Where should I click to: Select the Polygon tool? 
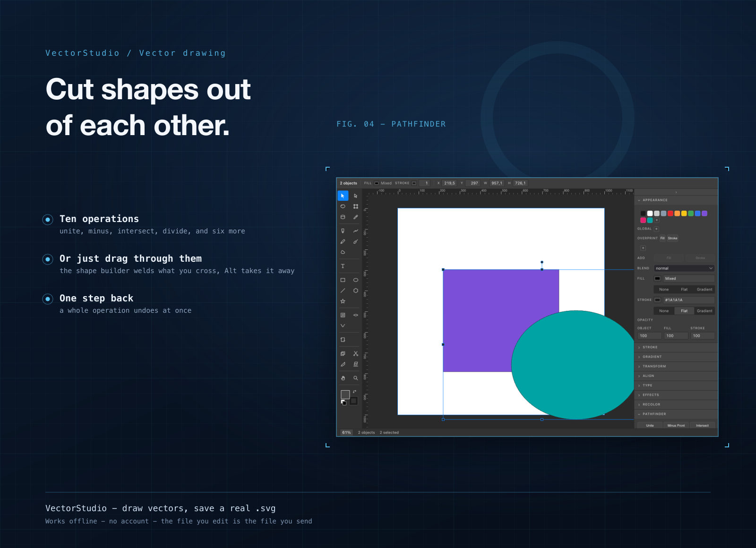tap(356, 291)
